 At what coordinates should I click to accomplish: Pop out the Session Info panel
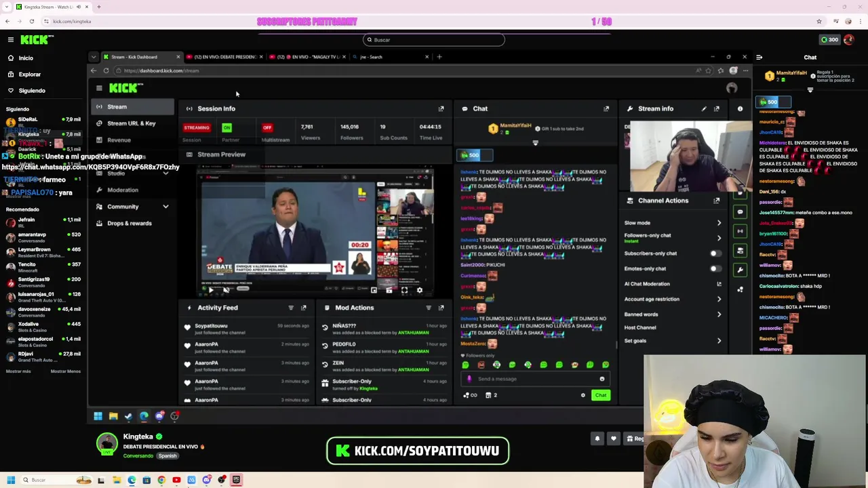pyautogui.click(x=441, y=109)
